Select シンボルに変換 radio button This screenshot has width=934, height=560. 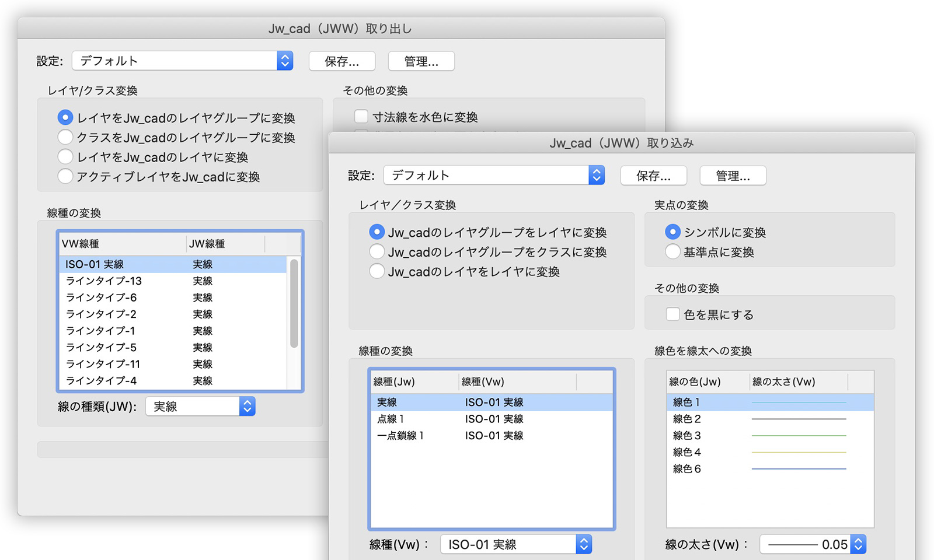[x=673, y=232]
